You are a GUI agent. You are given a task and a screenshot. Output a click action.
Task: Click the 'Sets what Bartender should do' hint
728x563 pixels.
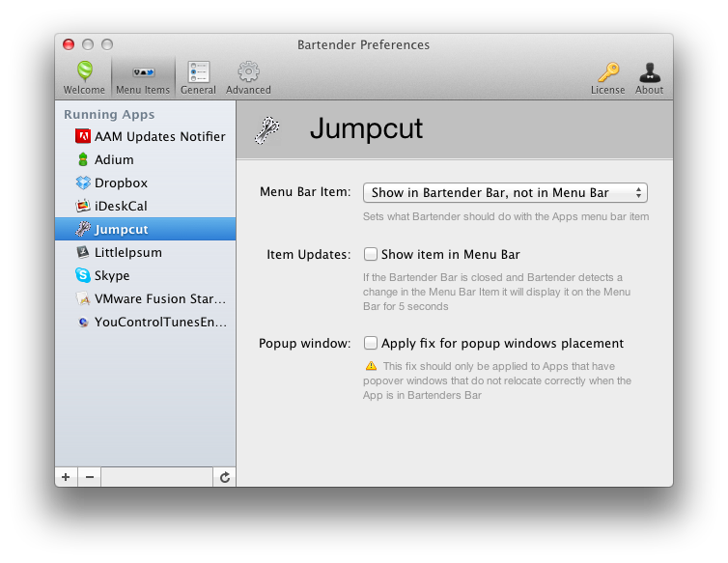point(506,216)
